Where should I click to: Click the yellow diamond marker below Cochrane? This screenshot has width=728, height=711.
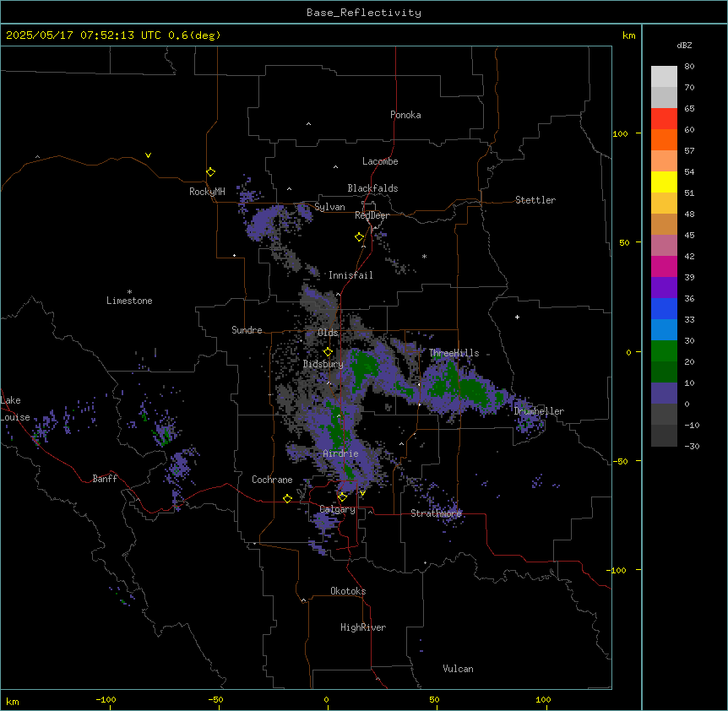[287, 498]
